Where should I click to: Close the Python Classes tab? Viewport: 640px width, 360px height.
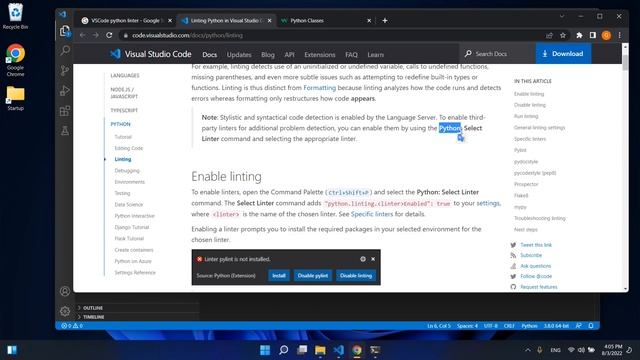point(369,20)
